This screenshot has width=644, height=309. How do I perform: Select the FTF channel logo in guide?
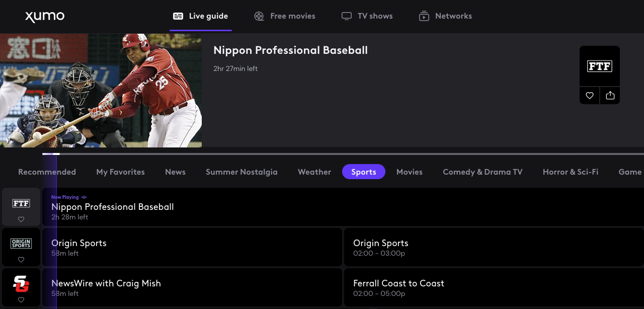click(x=21, y=203)
